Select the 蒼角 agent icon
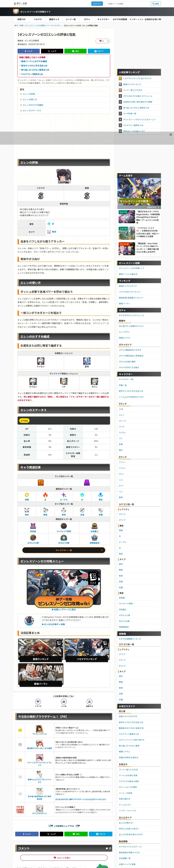Viewport: 174px width, 868px height. [87, 361]
